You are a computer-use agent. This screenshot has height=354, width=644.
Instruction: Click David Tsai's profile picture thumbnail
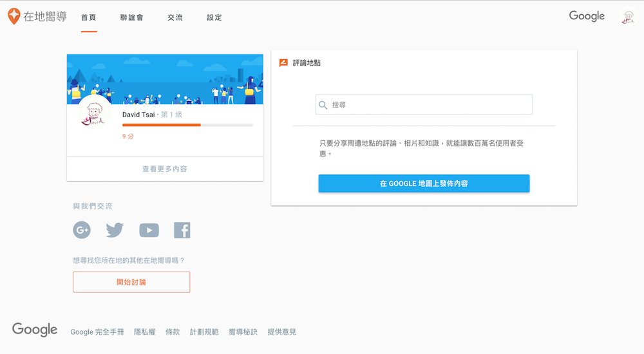(95, 115)
